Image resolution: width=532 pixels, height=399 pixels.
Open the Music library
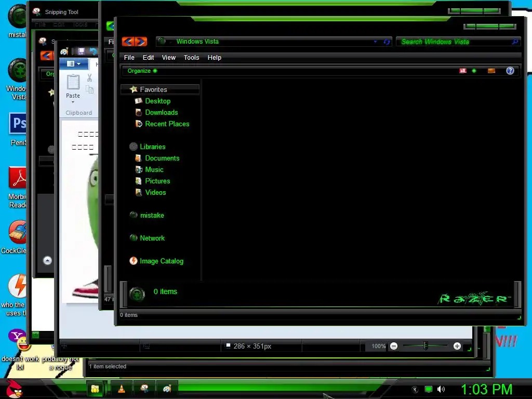coord(154,170)
